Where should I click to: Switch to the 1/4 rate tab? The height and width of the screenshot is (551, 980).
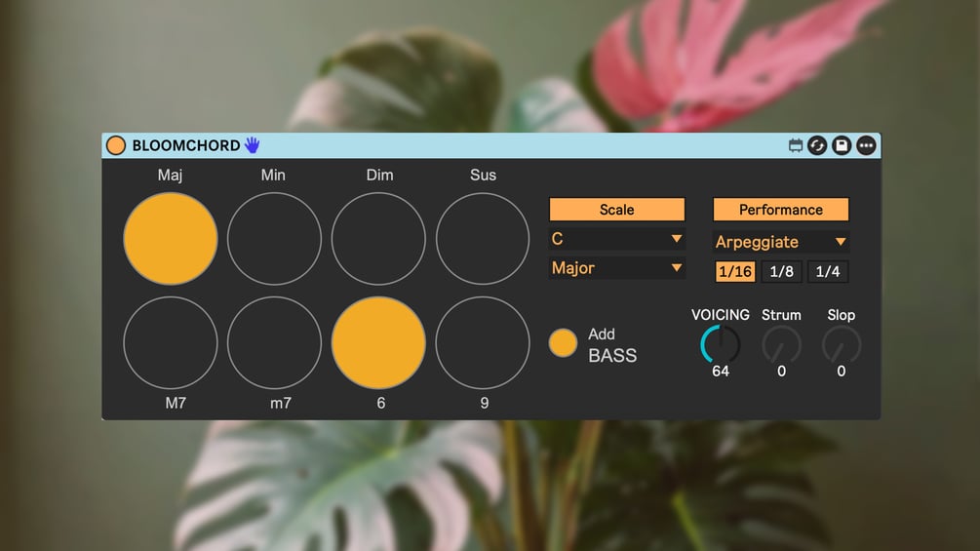click(828, 272)
